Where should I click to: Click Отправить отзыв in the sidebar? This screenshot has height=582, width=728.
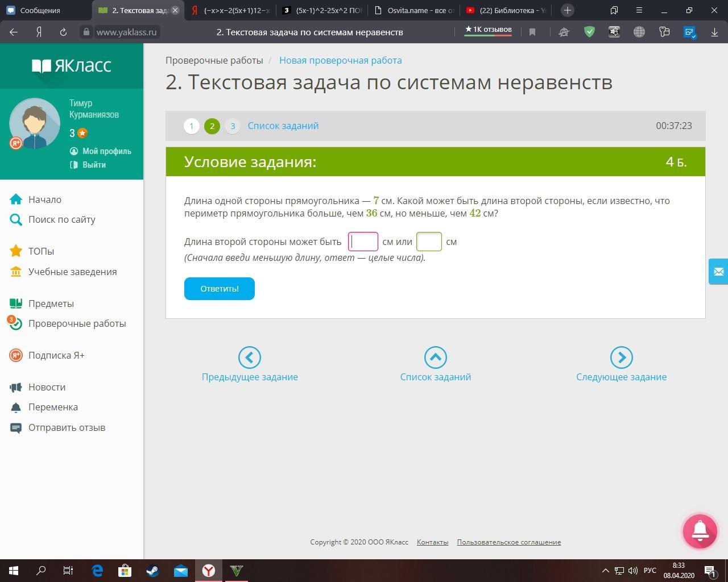[67, 427]
